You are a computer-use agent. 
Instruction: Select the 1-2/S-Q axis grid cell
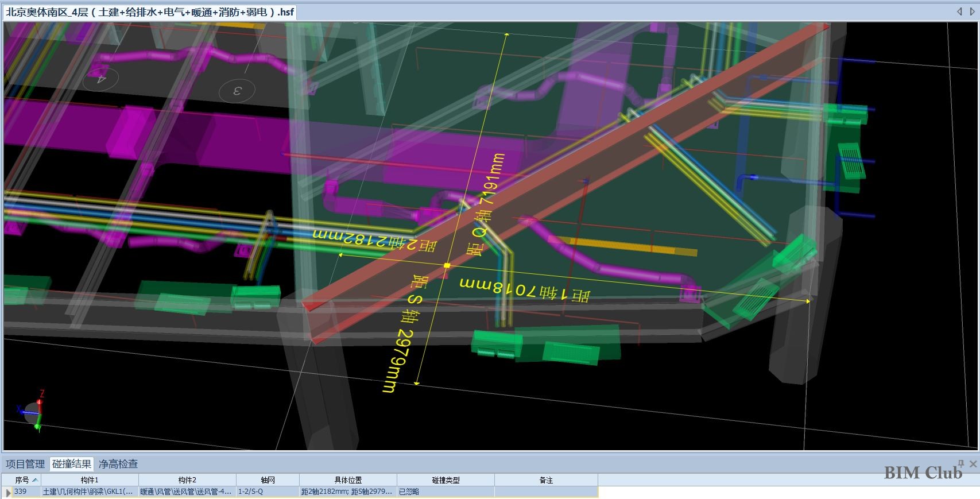(x=268, y=492)
